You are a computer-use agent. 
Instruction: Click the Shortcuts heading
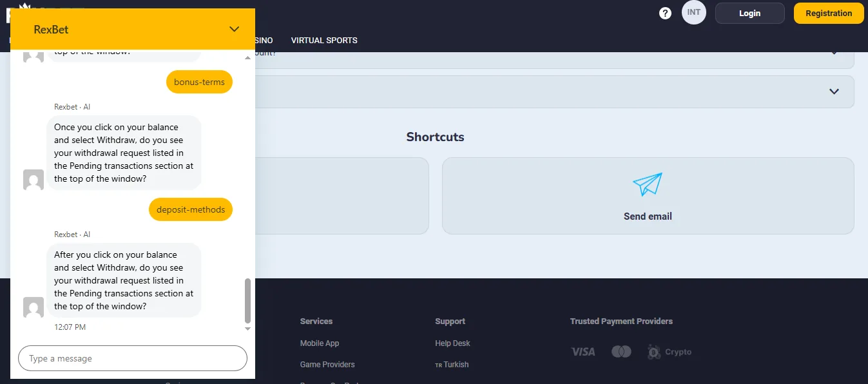(x=435, y=137)
